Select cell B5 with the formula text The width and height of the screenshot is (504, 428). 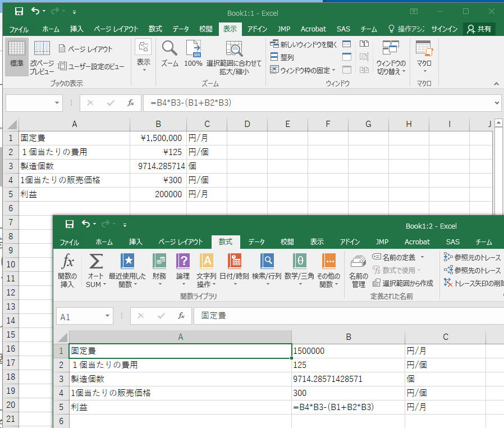(348, 407)
